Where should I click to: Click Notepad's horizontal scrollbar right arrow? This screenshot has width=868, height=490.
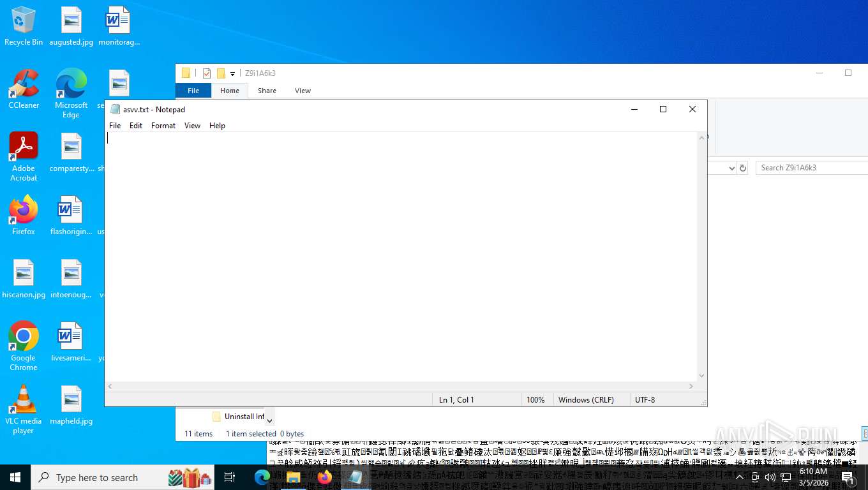tap(691, 387)
